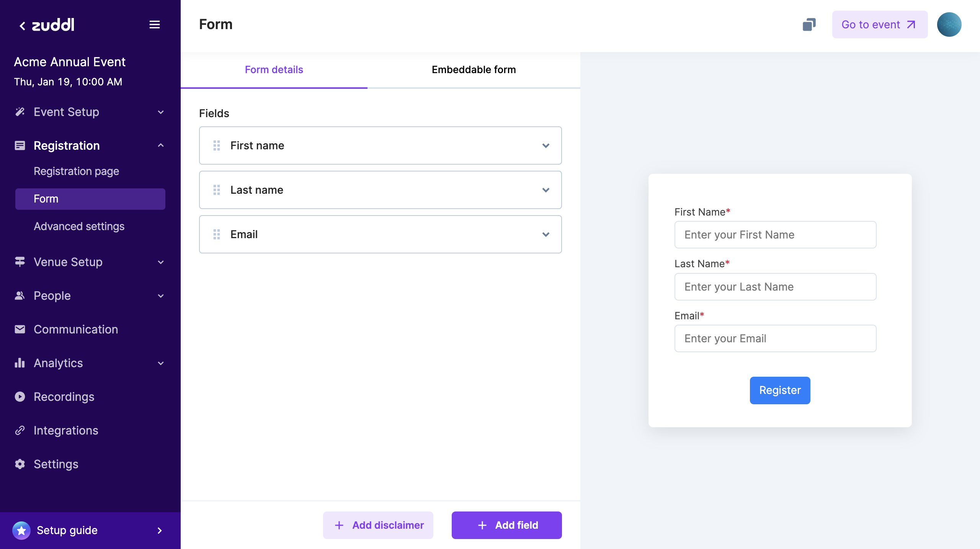Select Advanced settings in sidebar menu
Image resolution: width=980 pixels, height=549 pixels.
pyautogui.click(x=79, y=226)
